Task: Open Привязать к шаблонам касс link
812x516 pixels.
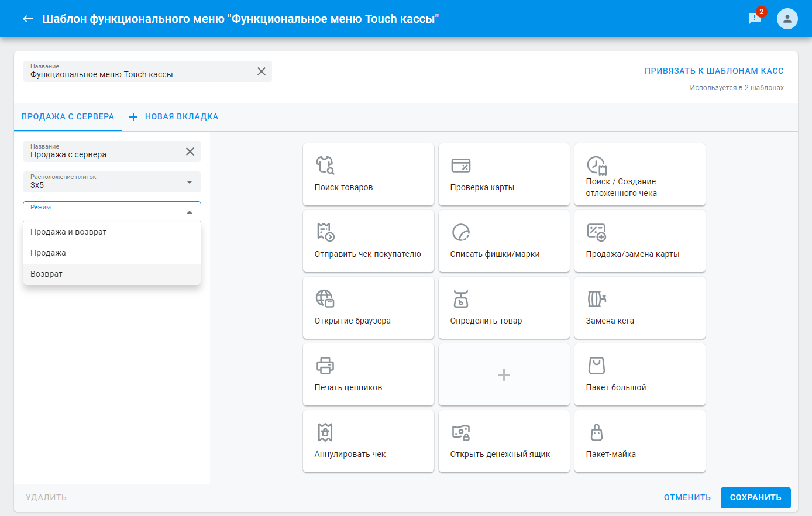Action: 714,71
